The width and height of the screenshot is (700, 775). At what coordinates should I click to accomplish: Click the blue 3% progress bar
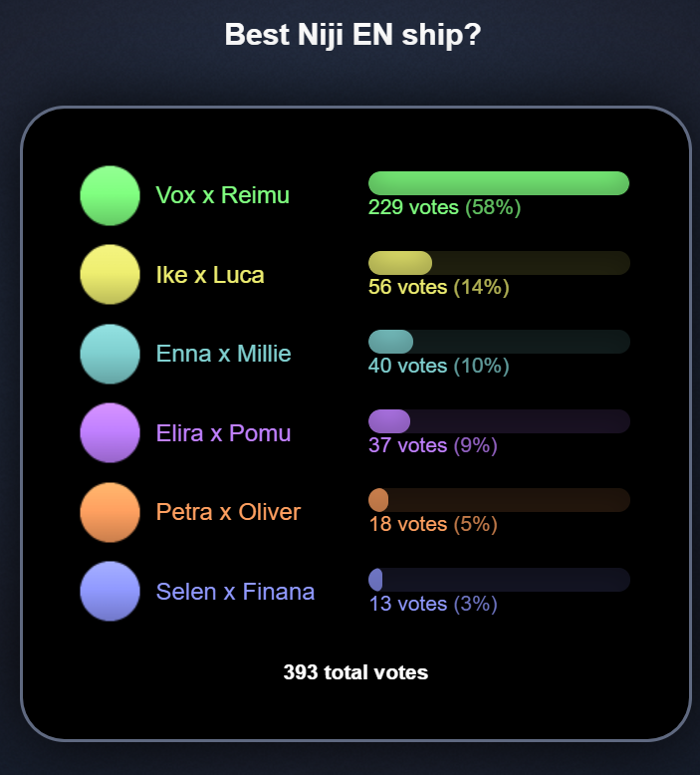click(499, 580)
